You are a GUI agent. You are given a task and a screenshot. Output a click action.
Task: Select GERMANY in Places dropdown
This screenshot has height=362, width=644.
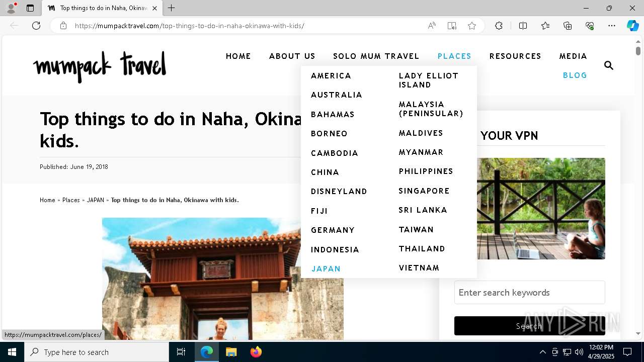[333, 230]
